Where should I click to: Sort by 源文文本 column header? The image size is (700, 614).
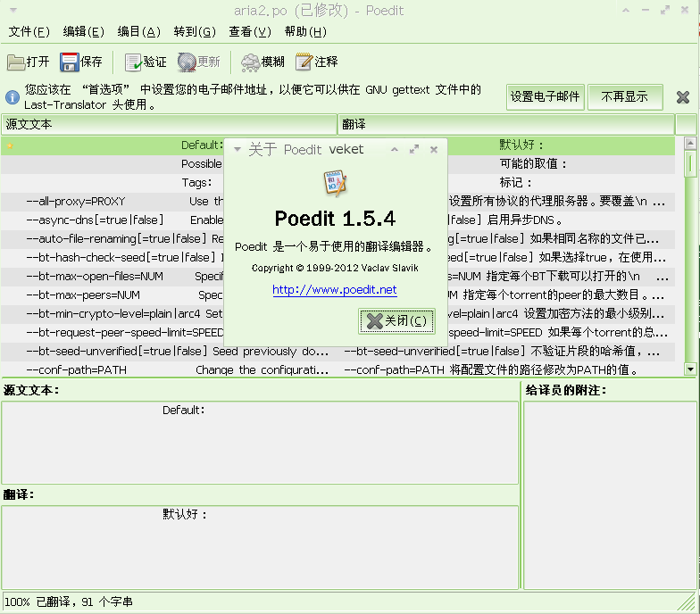[169, 124]
